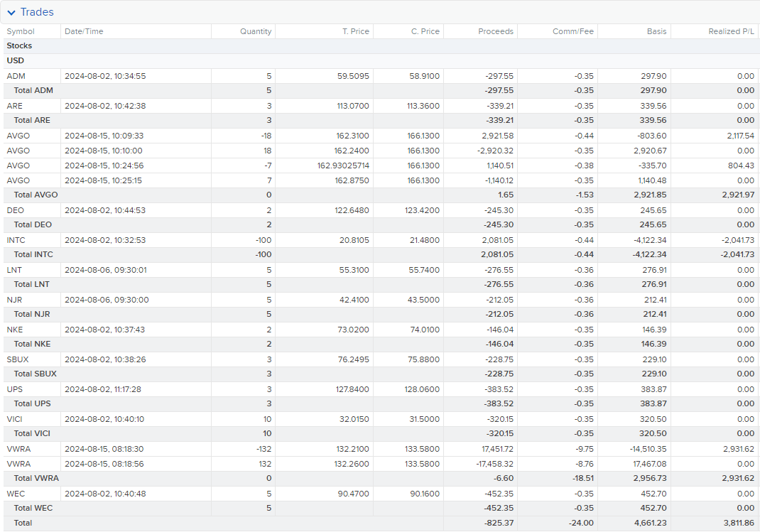Image resolution: width=760 pixels, height=532 pixels.
Task: Click grand total realized P/L 3,811.86
Action: (739, 523)
